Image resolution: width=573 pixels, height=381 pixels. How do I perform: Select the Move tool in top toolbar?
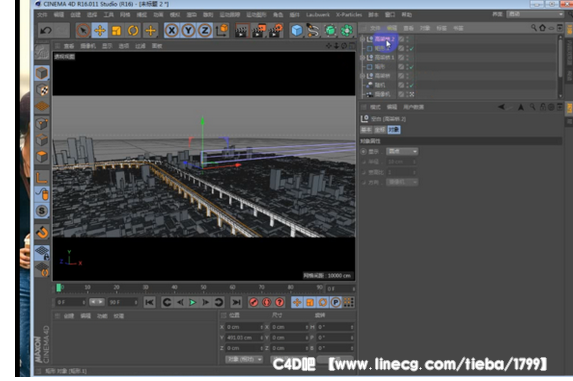click(x=100, y=31)
